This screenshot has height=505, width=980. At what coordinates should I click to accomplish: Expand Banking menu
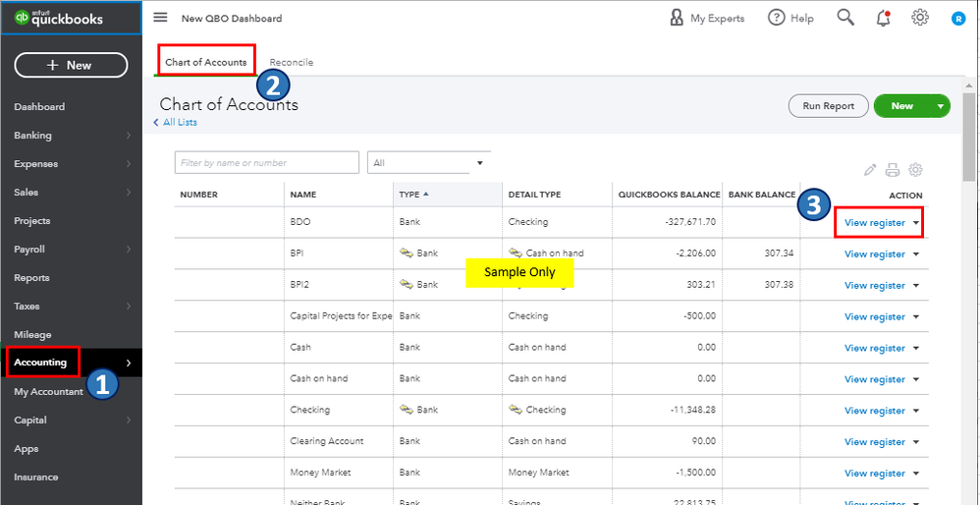[x=72, y=135]
